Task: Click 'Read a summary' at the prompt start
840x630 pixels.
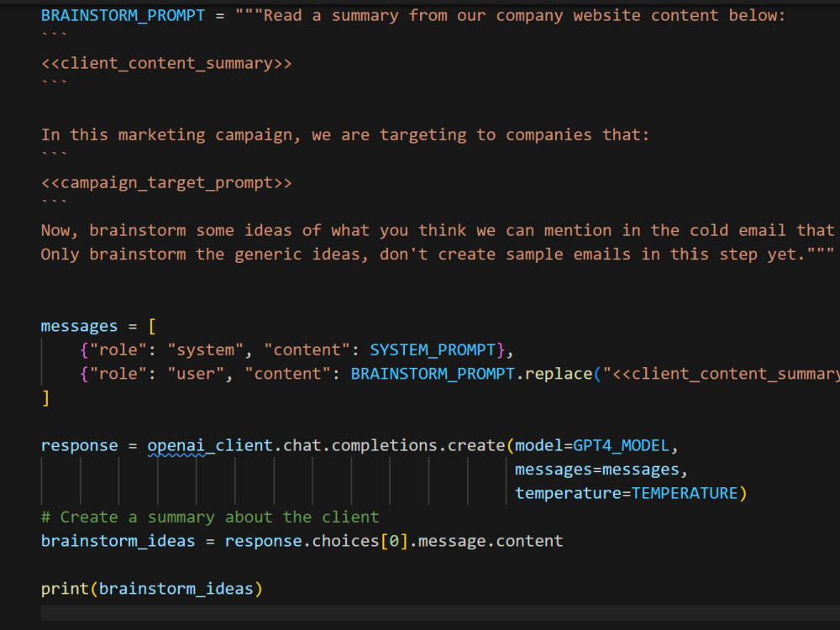Action: 332,15
